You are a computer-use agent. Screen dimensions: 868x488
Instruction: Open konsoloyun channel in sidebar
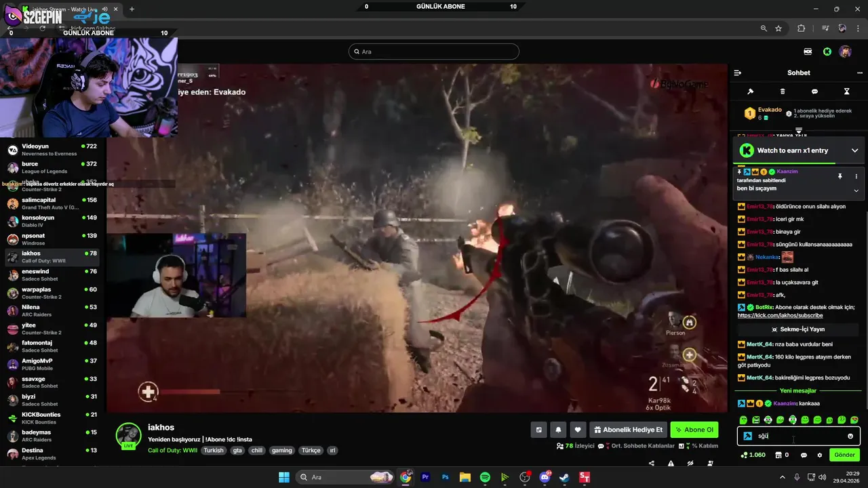click(x=52, y=221)
